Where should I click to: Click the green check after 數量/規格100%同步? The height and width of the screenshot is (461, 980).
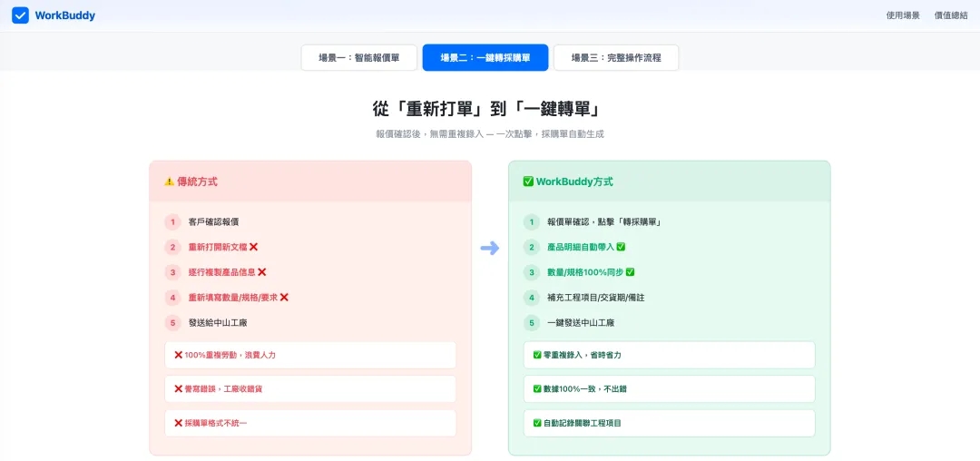[x=630, y=271]
